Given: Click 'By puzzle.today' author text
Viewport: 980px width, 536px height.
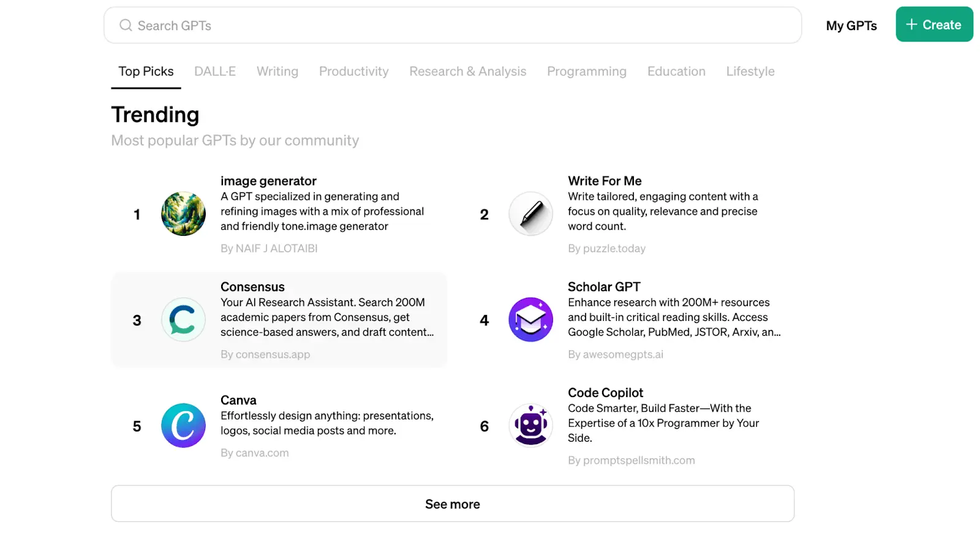Looking at the screenshot, I should [606, 248].
